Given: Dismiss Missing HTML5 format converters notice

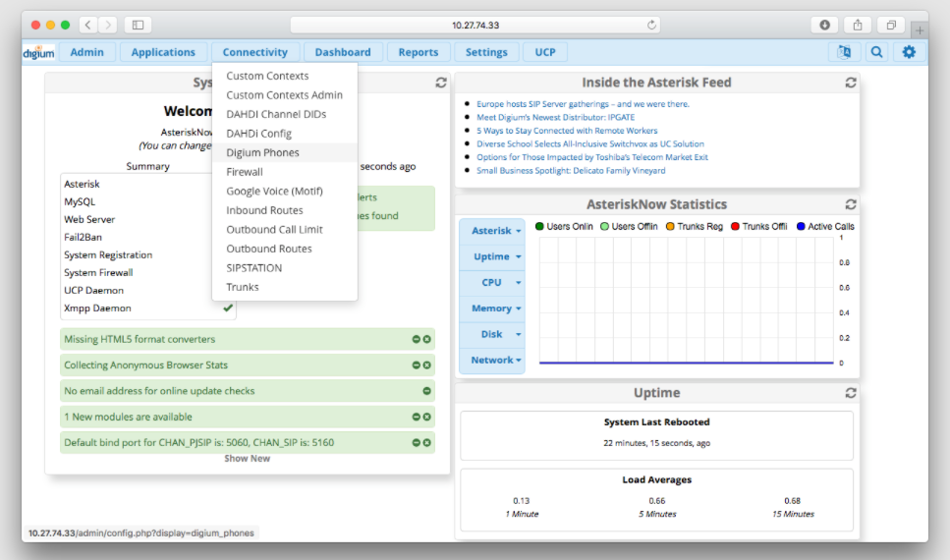Looking at the screenshot, I should pyautogui.click(x=427, y=339).
